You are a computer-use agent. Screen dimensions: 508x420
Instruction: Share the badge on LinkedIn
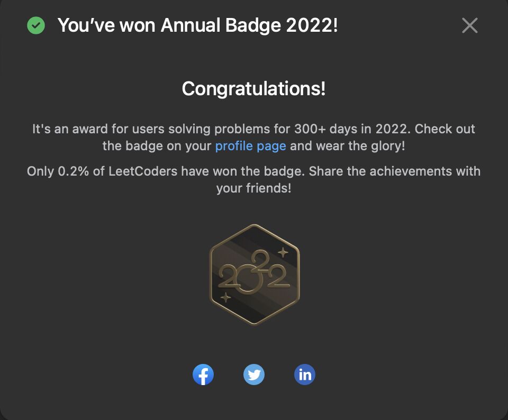tap(305, 375)
